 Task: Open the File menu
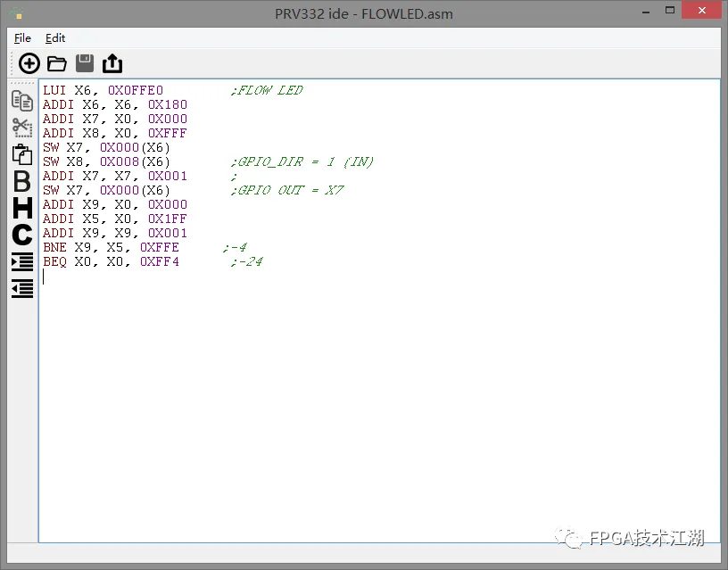coord(22,38)
